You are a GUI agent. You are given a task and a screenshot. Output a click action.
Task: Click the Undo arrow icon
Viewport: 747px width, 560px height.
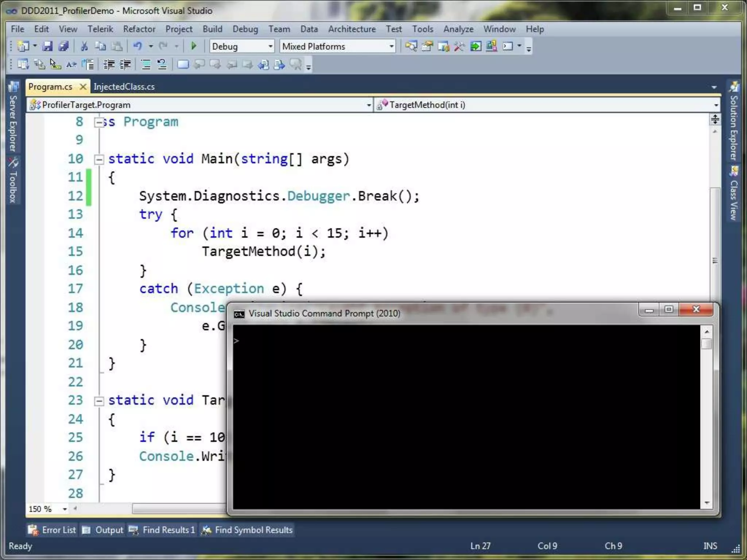pyautogui.click(x=138, y=46)
